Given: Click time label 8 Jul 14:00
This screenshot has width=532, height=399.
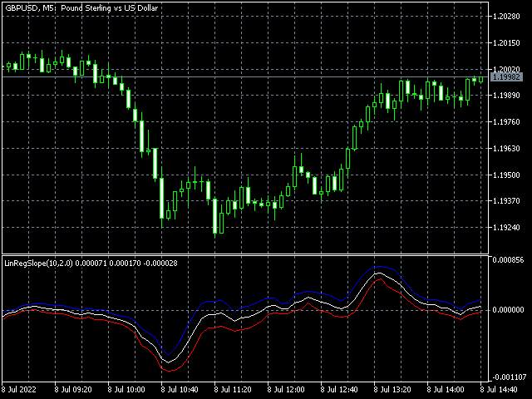Looking at the screenshot, I should click(446, 389).
